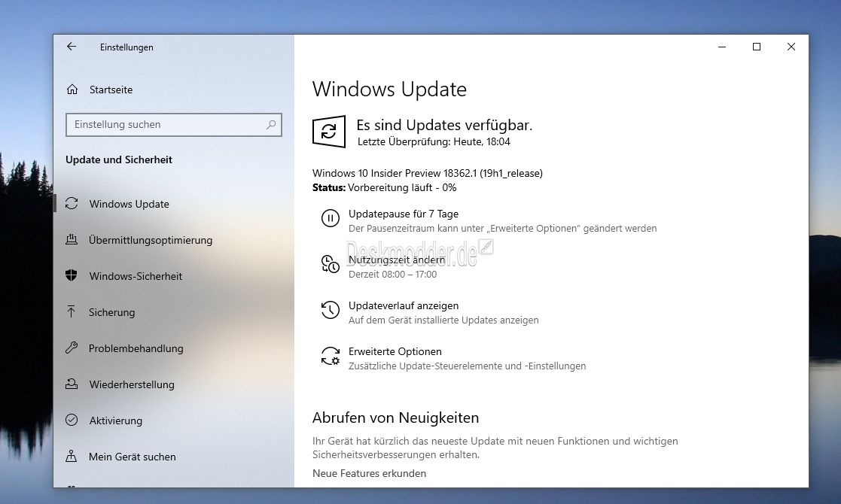Click the Windows Update sync icon in sidebar
The height and width of the screenshot is (504, 841).
point(72,204)
